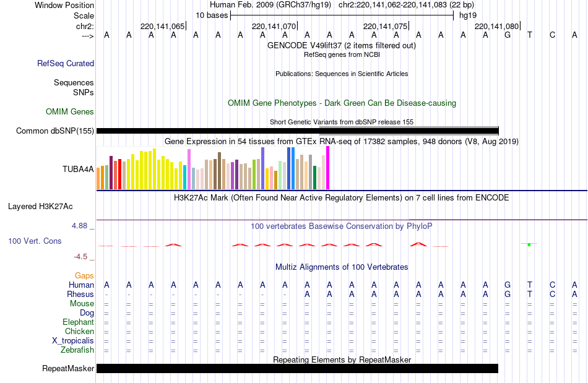The height and width of the screenshot is (383, 588).
Task: Open 'OMIM Gene Phenotypes' green track title
Action: 342,103
